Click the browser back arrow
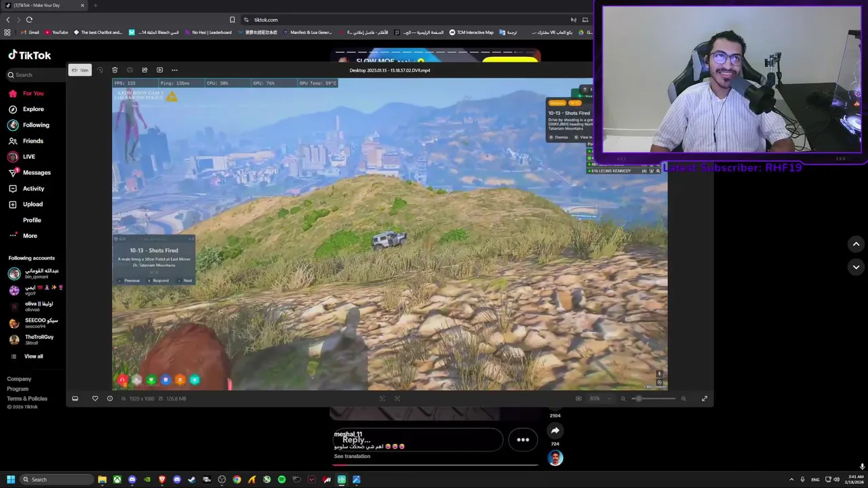This screenshot has height=488, width=868. tap(8, 20)
